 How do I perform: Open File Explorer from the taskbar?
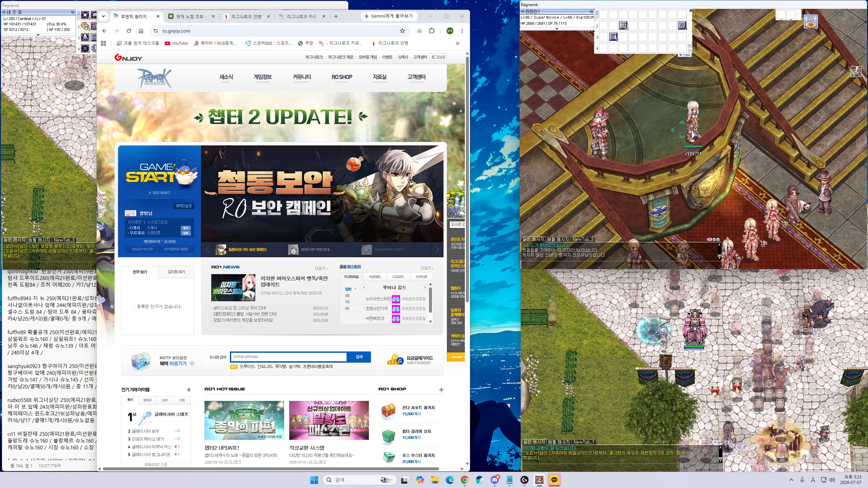tap(435, 480)
